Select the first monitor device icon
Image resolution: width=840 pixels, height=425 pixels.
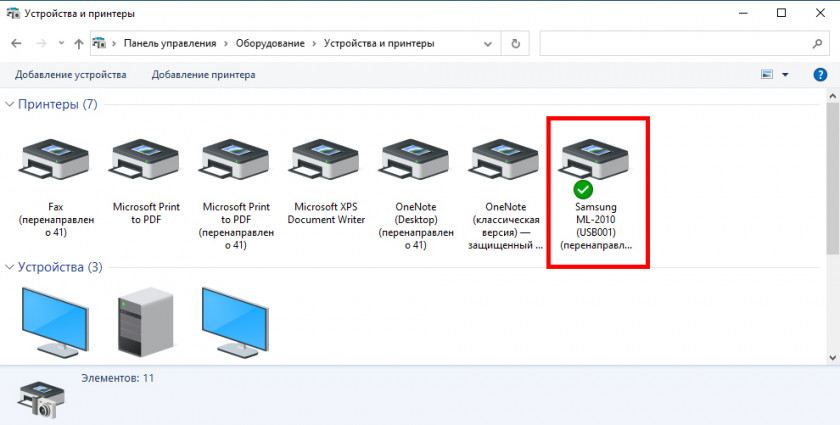point(55,320)
